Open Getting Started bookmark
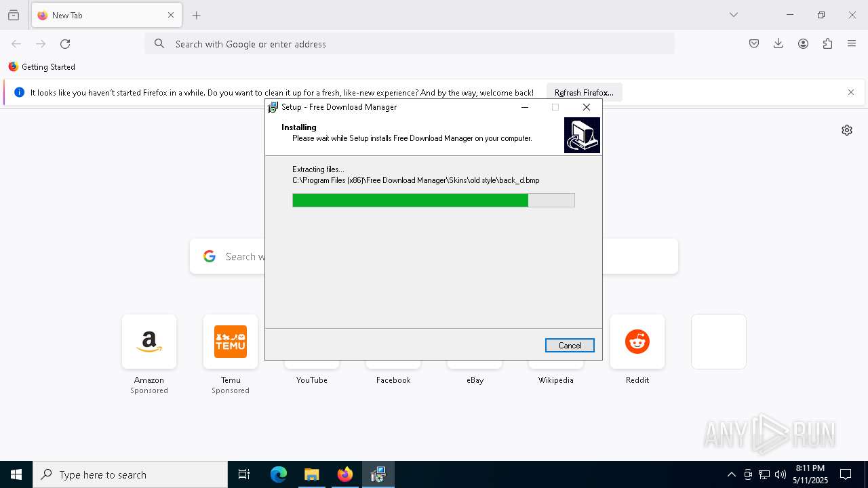This screenshot has width=868, height=488. pyautogui.click(x=41, y=67)
